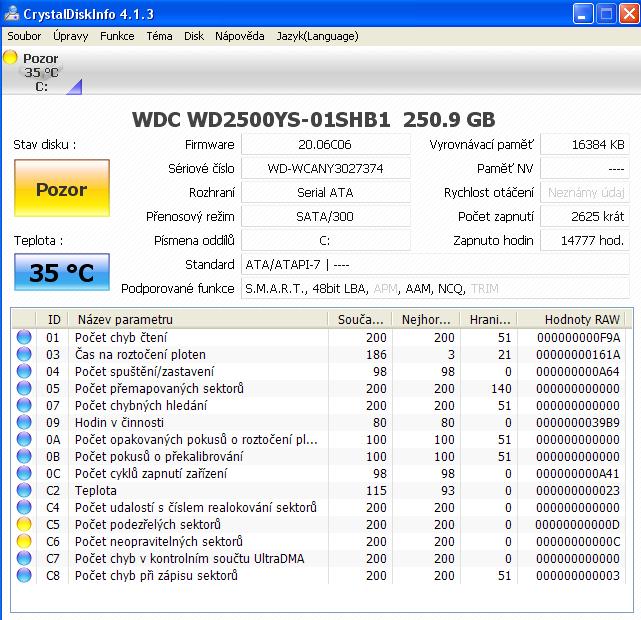Click the yellow orb for Počet neopravitelných sektorů

tap(24, 541)
